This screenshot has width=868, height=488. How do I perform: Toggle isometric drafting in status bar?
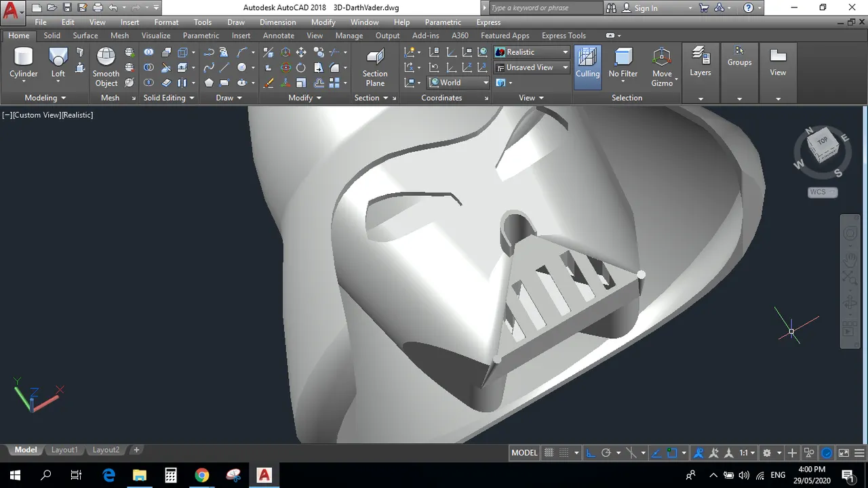(631, 453)
